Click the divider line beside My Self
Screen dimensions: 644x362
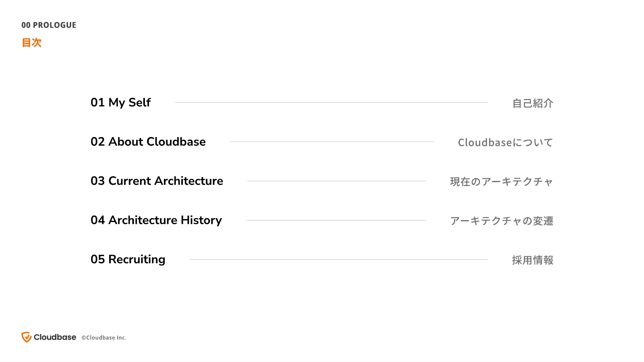[x=331, y=103]
